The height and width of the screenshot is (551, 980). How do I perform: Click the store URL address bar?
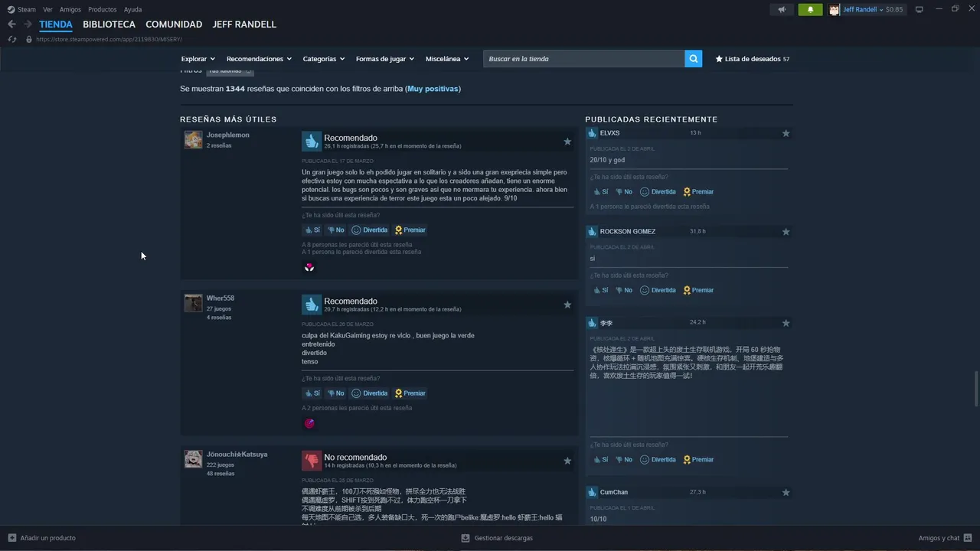click(109, 39)
